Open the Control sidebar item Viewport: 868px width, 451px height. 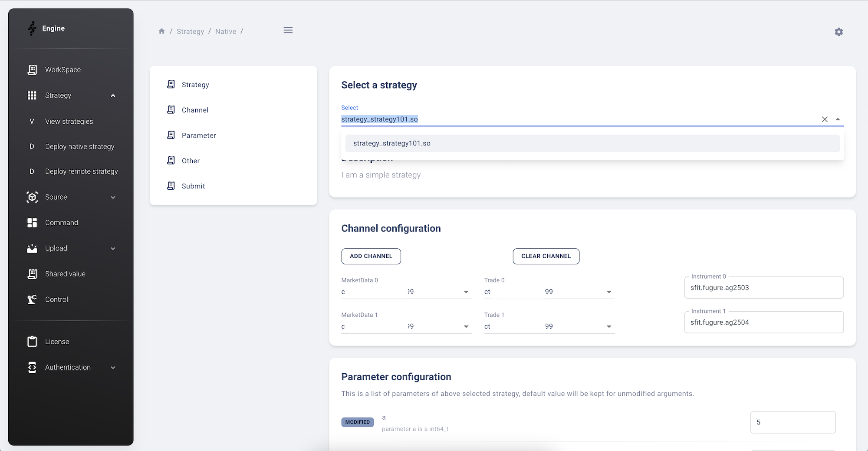pyautogui.click(x=56, y=300)
